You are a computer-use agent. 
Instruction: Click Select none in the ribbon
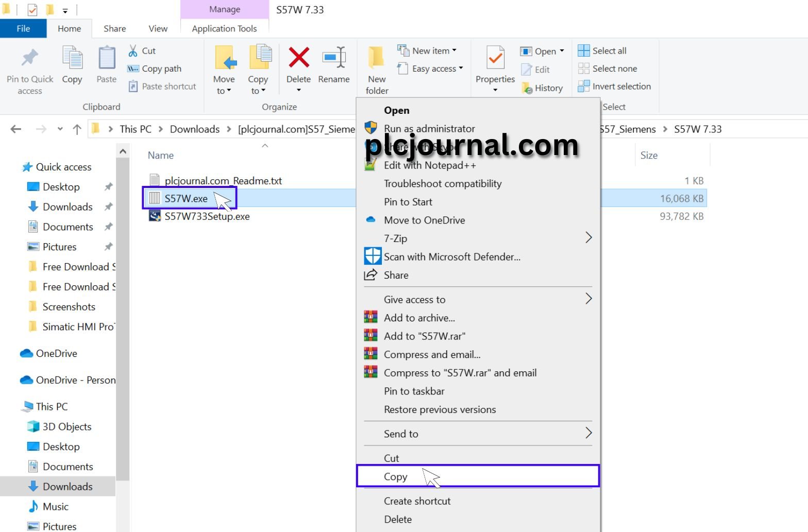608,68
